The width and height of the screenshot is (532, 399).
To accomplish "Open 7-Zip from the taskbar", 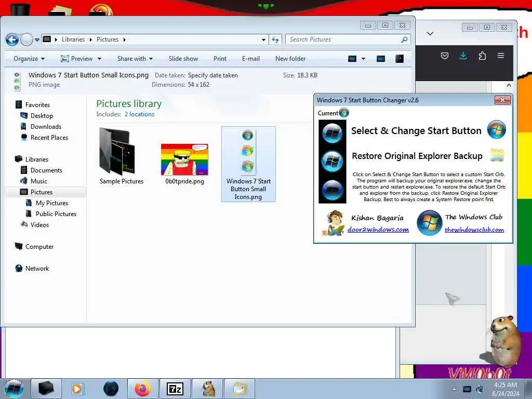I will 175,389.
